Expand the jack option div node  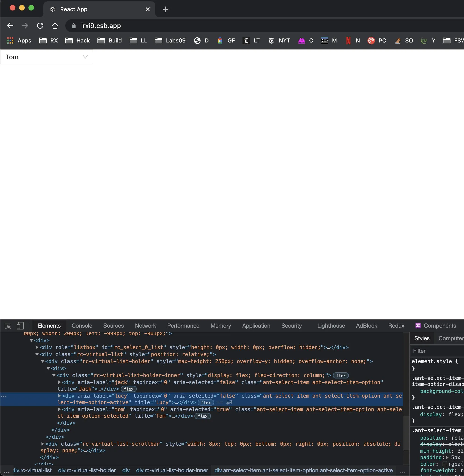59,382
